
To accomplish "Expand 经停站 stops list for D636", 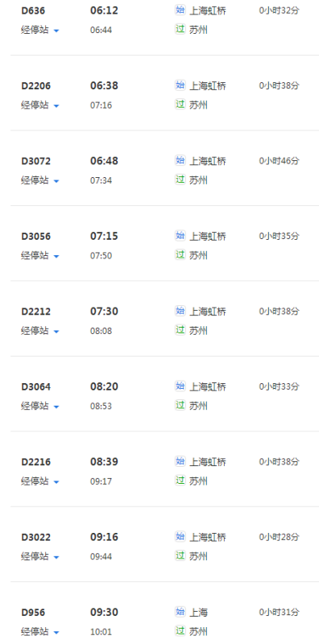I will pyautogui.click(x=40, y=30).
